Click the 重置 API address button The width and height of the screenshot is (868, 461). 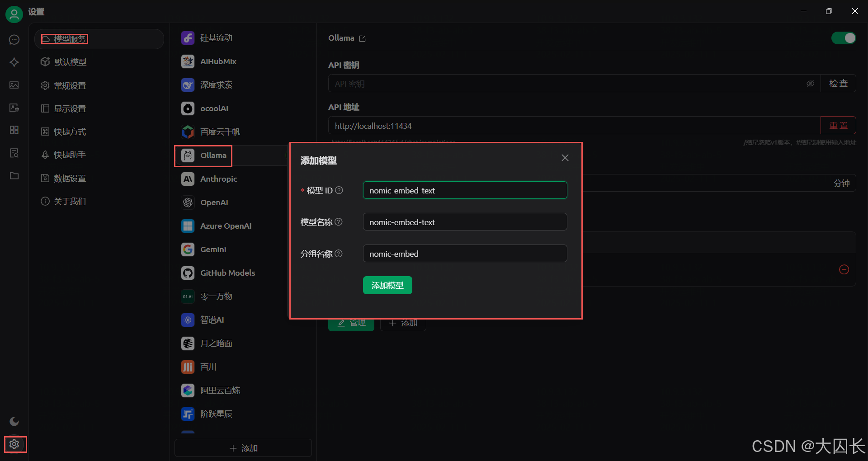click(x=838, y=125)
